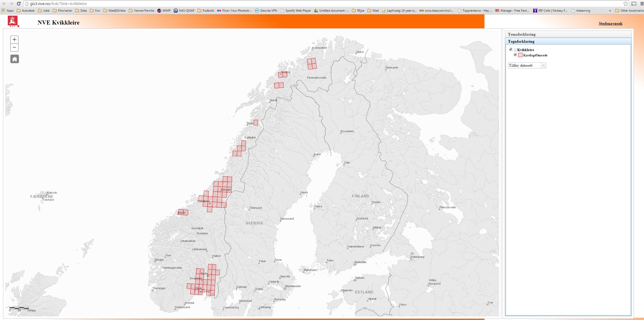Click the Finnmarksvidda label on the map
The image size is (644, 320).
pyautogui.click(x=317, y=78)
